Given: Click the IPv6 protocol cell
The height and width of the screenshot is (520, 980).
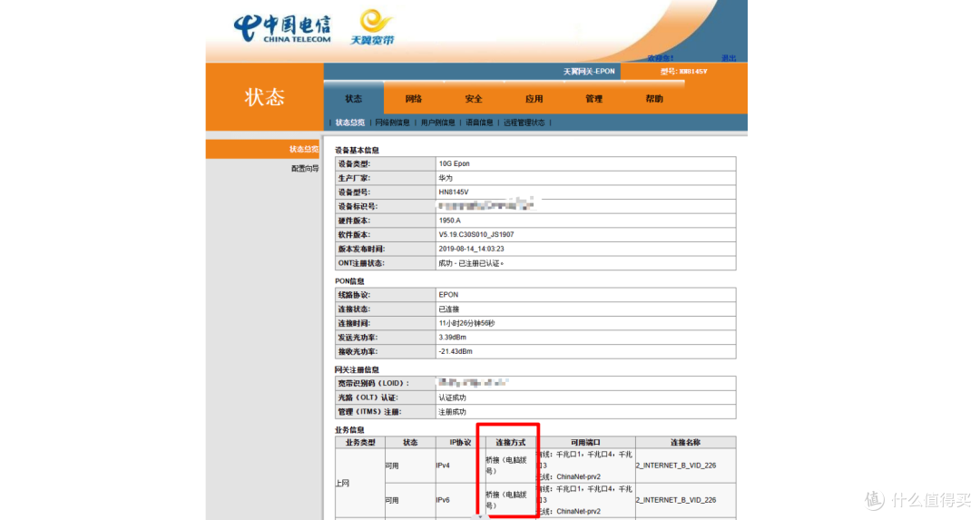Looking at the screenshot, I should [x=443, y=500].
